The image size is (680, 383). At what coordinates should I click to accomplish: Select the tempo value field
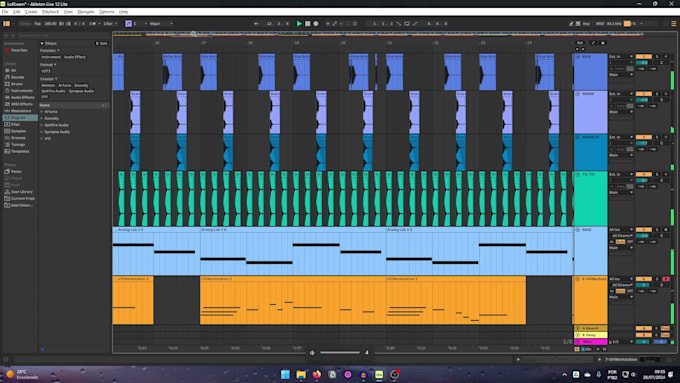tap(50, 23)
